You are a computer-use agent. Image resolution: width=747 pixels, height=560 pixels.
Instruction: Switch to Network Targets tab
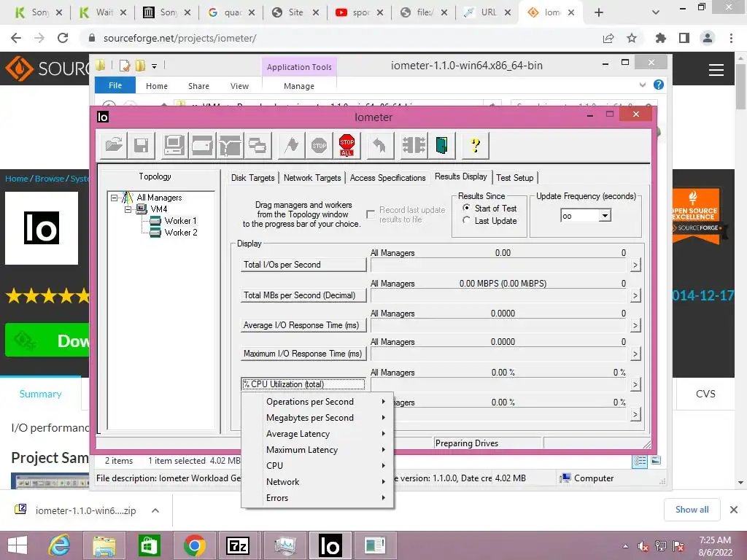click(x=312, y=178)
